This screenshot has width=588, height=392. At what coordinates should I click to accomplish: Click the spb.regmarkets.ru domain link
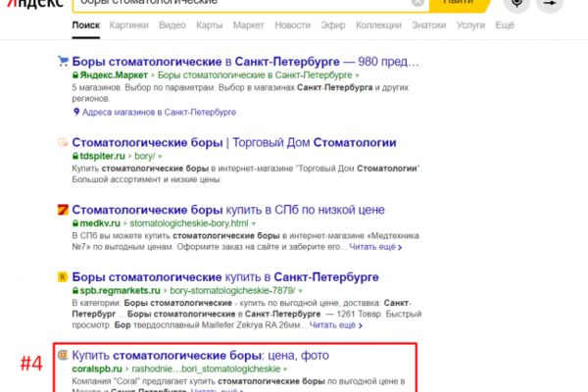pos(120,290)
